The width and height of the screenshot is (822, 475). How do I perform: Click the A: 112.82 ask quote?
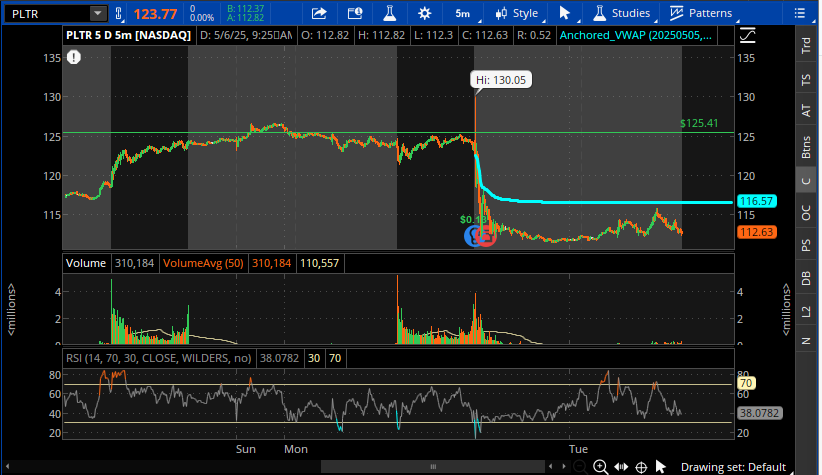[x=245, y=18]
